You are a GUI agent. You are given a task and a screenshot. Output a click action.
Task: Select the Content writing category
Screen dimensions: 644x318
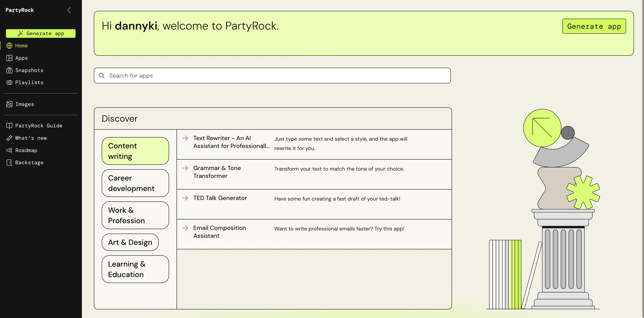[x=135, y=151]
